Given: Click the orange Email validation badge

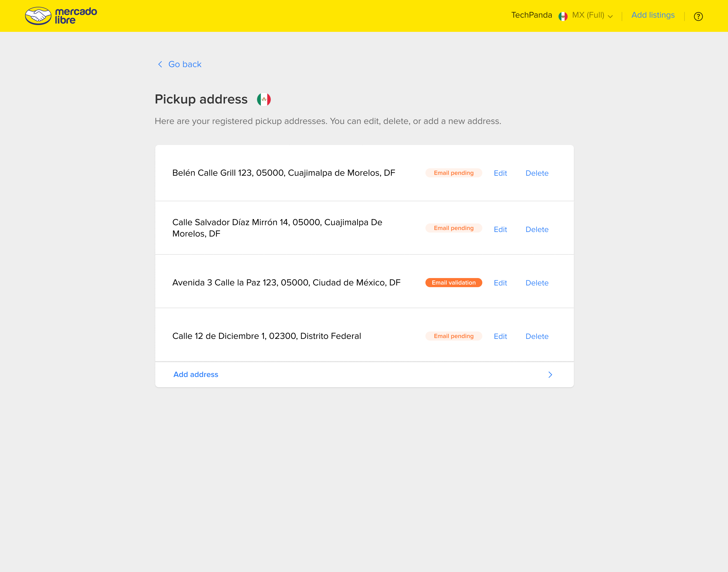Looking at the screenshot, I should 453,283.
